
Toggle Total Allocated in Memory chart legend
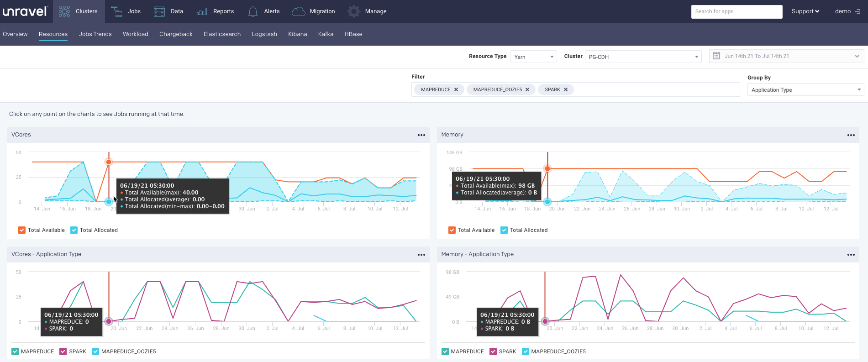[504, 230]
